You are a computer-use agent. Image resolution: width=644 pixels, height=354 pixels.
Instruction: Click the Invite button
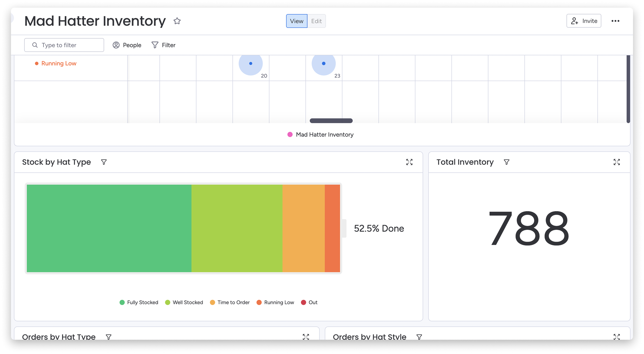[x=584, y=21]
